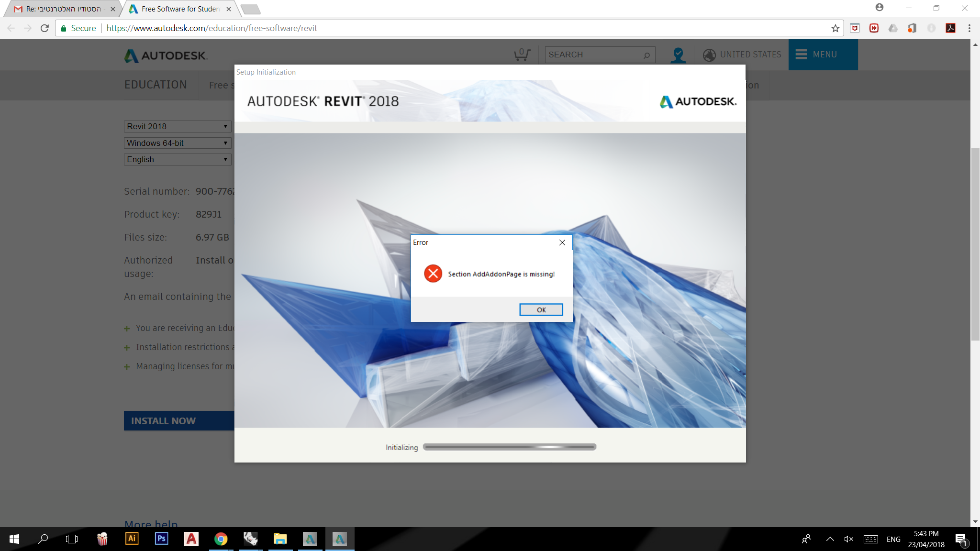This screenshot has height=551, width=980.
Task: Click the INSTALL NOW button
Action: click(163, 420)
